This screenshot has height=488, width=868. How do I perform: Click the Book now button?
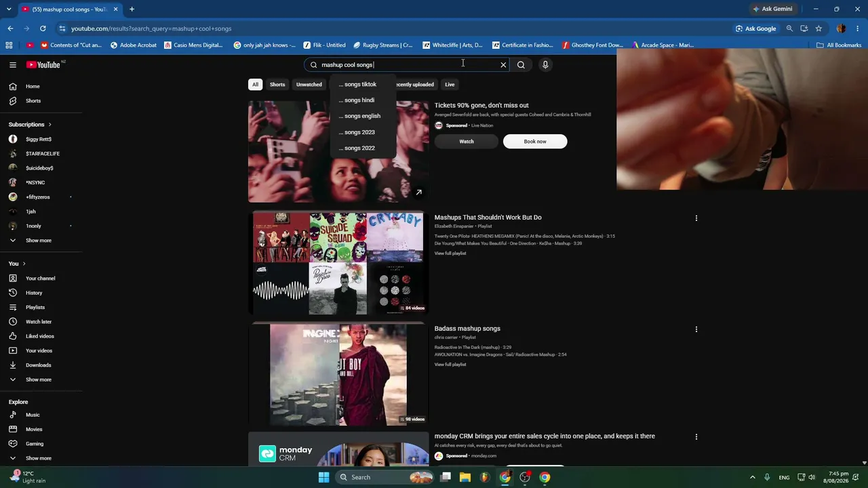click(535, 142)
